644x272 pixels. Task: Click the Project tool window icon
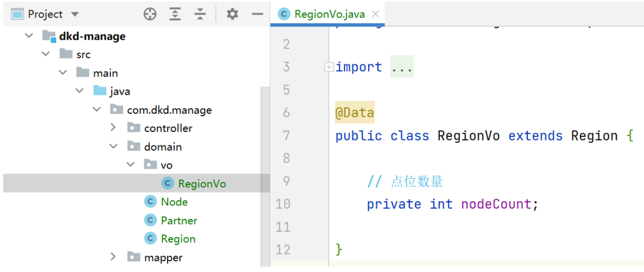[17, 14]
